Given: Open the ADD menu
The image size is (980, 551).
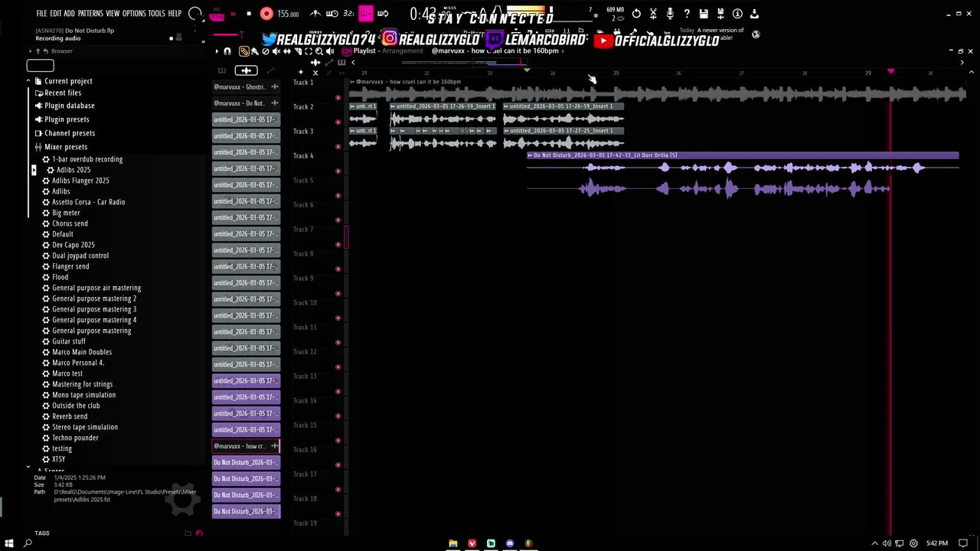Looking at the screenshot, I should point(70,14).
